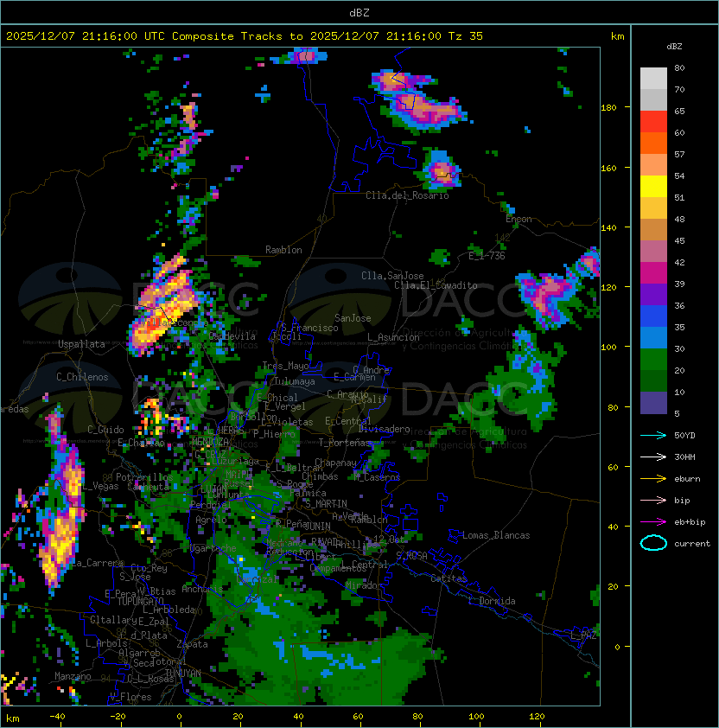Click the pink bip arrow in legend
Image resolution: width=719 pixels, height=728 pixels.
coord(653,500)
